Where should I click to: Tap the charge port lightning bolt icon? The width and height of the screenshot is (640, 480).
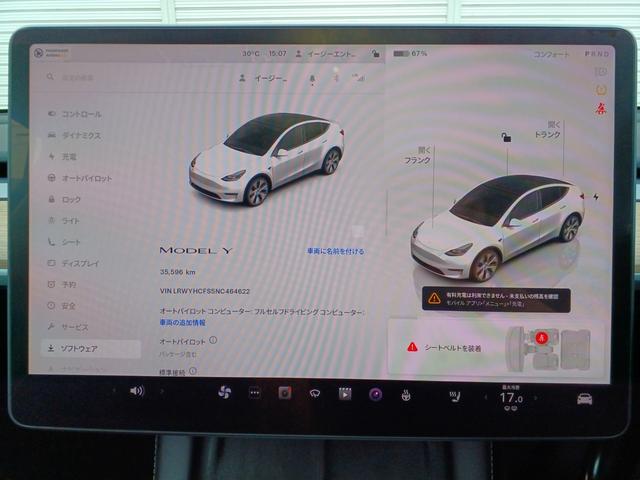coord(597,197)
